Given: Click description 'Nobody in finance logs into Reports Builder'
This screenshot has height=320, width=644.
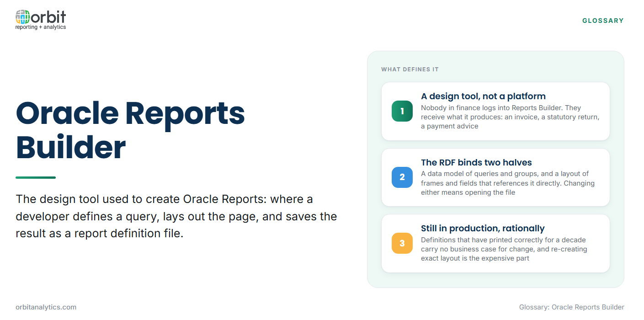Looking at the screenshot, I should (x=510, y=117).
